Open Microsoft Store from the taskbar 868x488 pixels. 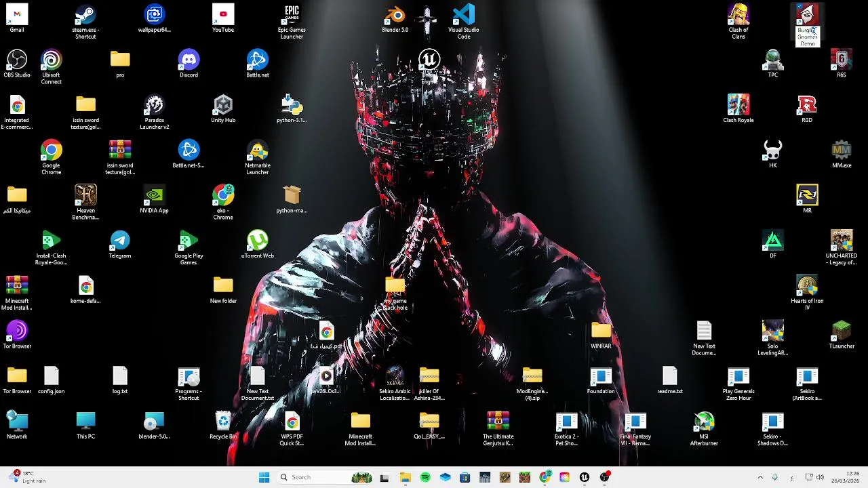[x=465, y=477]
